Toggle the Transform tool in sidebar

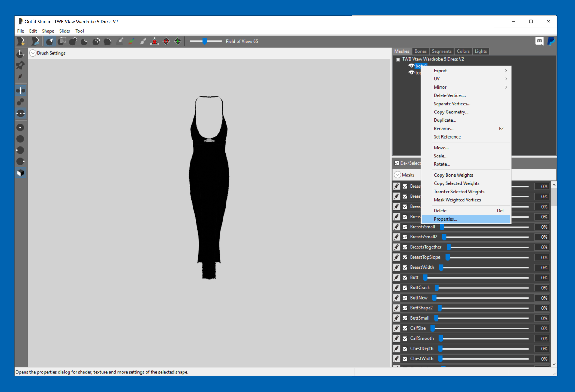pyautogui.click(x=21, y=54)
